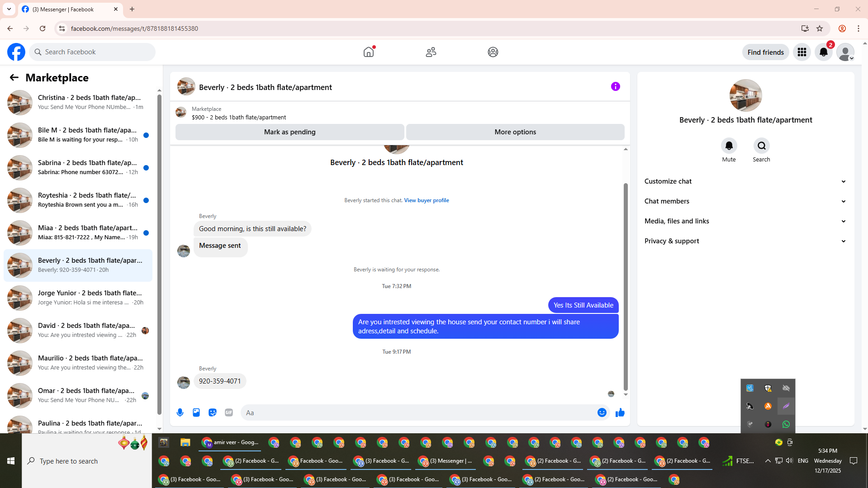This screenshot has width=868, height=488.
Task: Expand Media, files and links section
Action: pos(745,221)
